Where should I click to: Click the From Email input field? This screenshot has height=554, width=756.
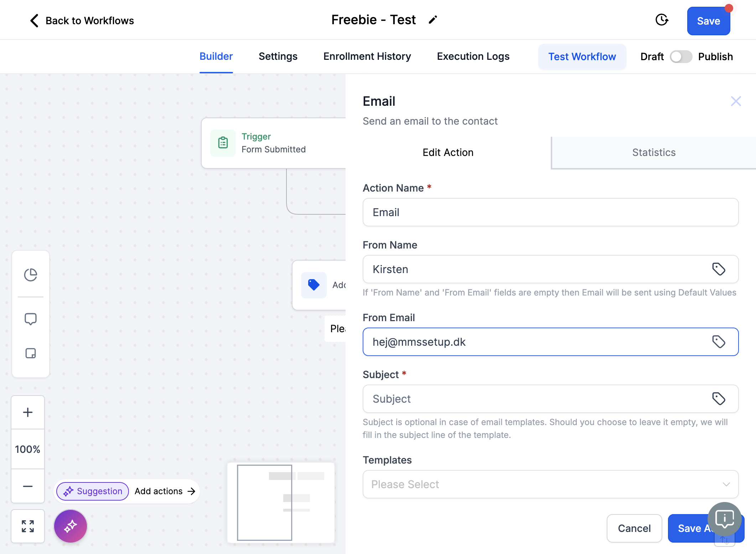click(x=550, y=342)
